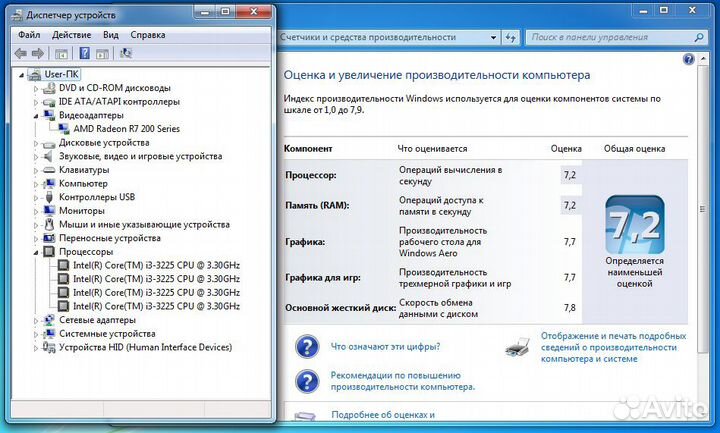
Task: Select AMD Radeon R7 200 Series device
Action: coord(127,129)
